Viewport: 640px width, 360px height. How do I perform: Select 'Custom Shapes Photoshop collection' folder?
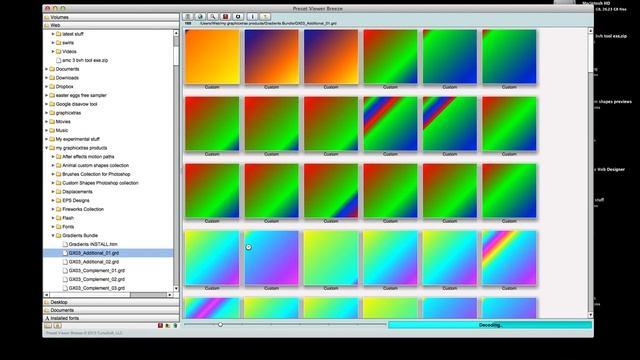click(100, 183)
